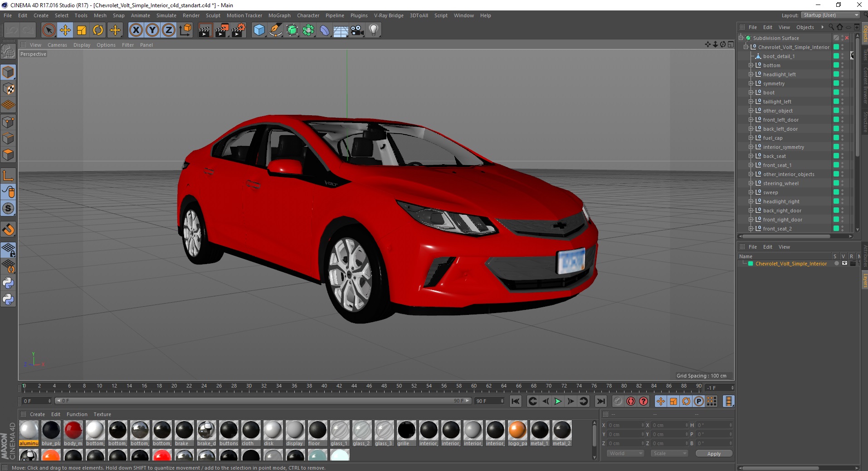Image resolution: width=868 pixels, height=471 pixels.
Task: Toggle layer color square of bottom object
Action: [836, 65]
